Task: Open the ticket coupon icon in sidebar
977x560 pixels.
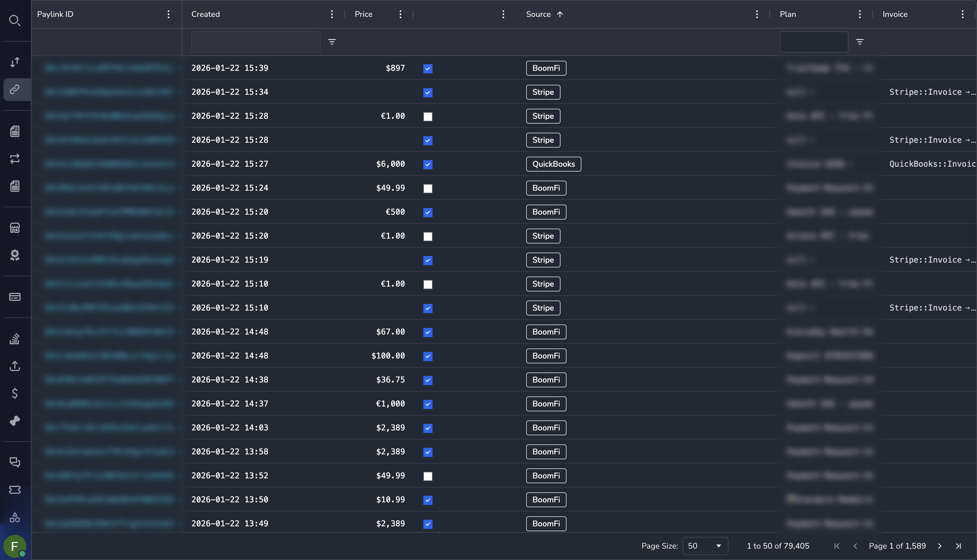Action: (15, 490)
